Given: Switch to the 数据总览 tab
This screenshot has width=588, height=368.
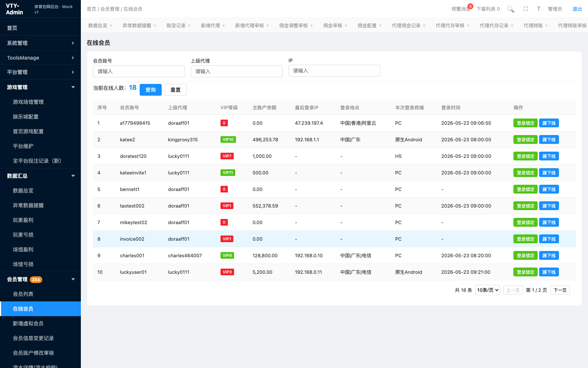Looking at the screenshot, I should (98, 25).
